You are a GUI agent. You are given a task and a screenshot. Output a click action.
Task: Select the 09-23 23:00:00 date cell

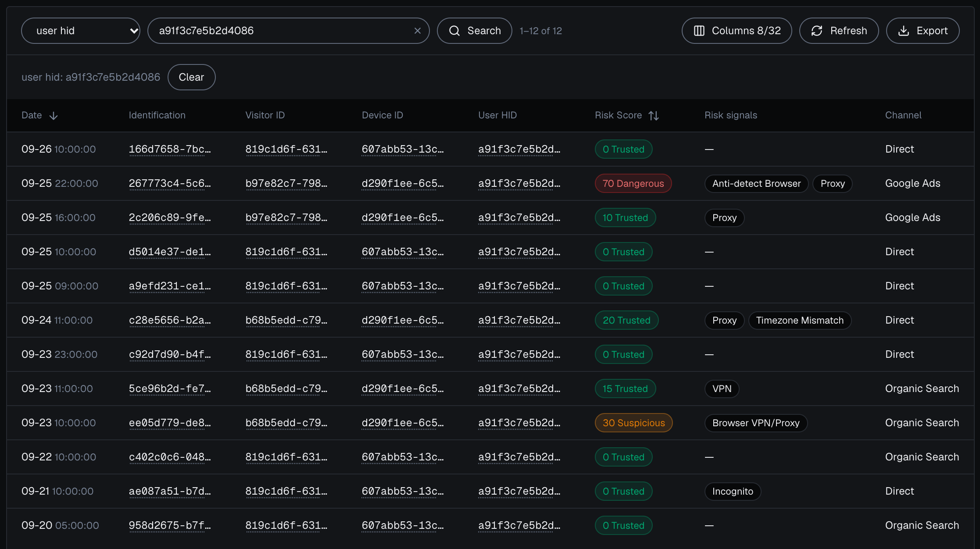click(60, 354)
